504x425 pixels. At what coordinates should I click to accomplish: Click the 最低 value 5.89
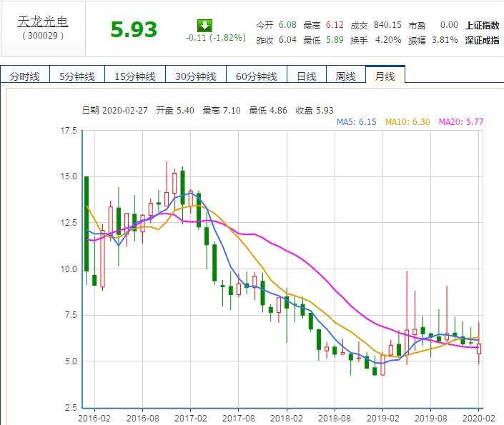335,40
